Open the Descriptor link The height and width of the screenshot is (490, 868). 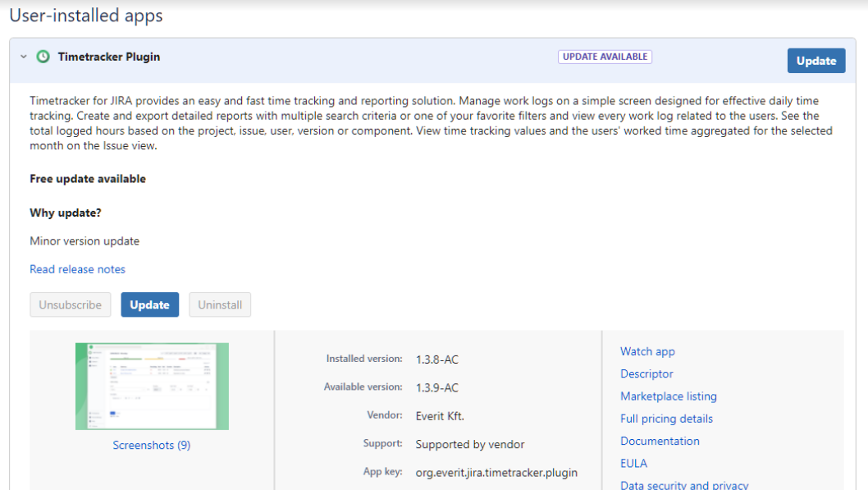[x=646, y=373]
